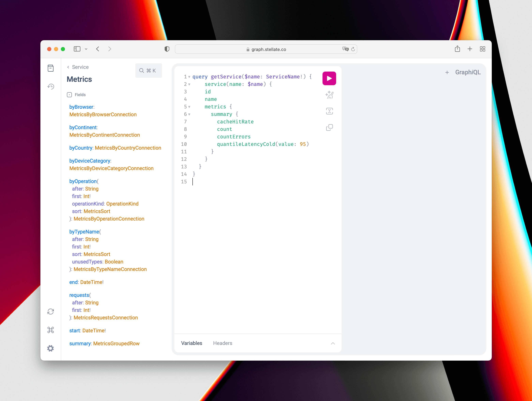Add a new tab with plus icon
Viewport: 532px width, 401px height.
pos(447,72)
